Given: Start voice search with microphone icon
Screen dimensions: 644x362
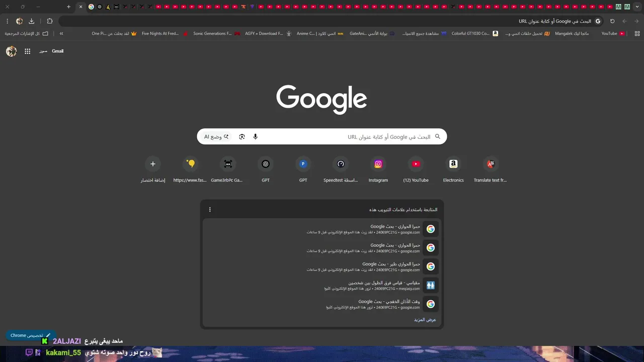Looking at the screenshot, I should click(255, 137).
